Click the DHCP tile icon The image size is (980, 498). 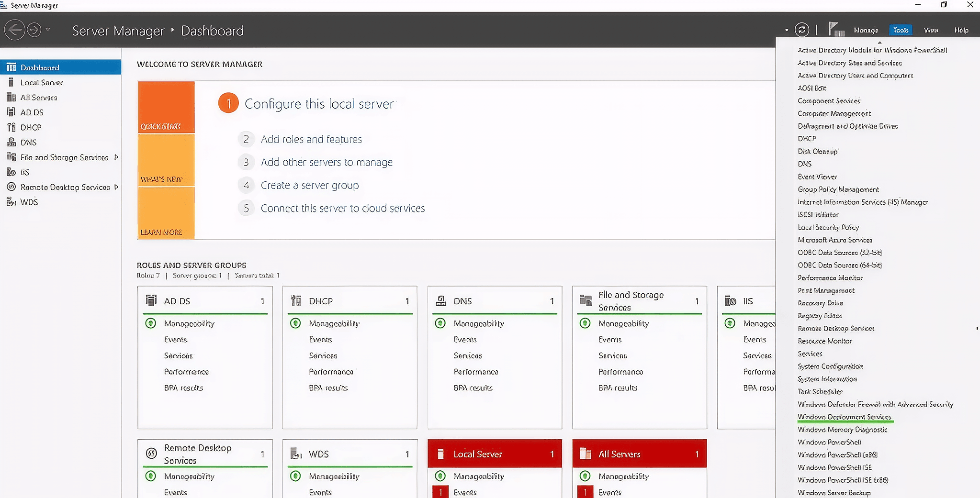(296, 300)
